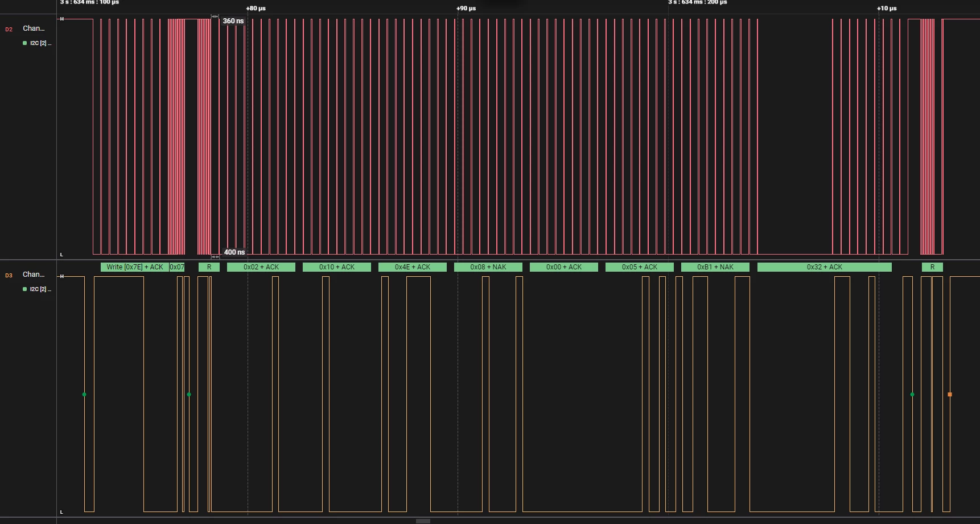Click the green repeated-start marker near 0x07
Image resolution: width=980 pixels, height=524 pixels.
pos(189,394)
